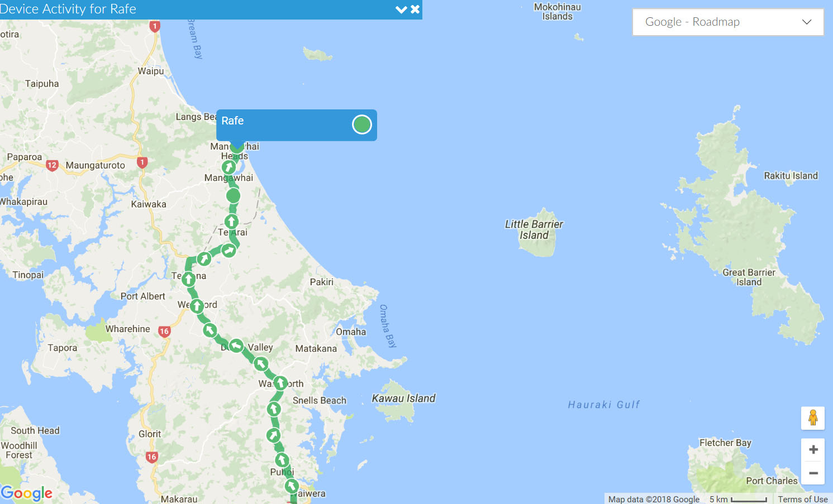Close the Device Activity for Rafe panel
Screen dimensions: 833x504
[x=415, y=9]
